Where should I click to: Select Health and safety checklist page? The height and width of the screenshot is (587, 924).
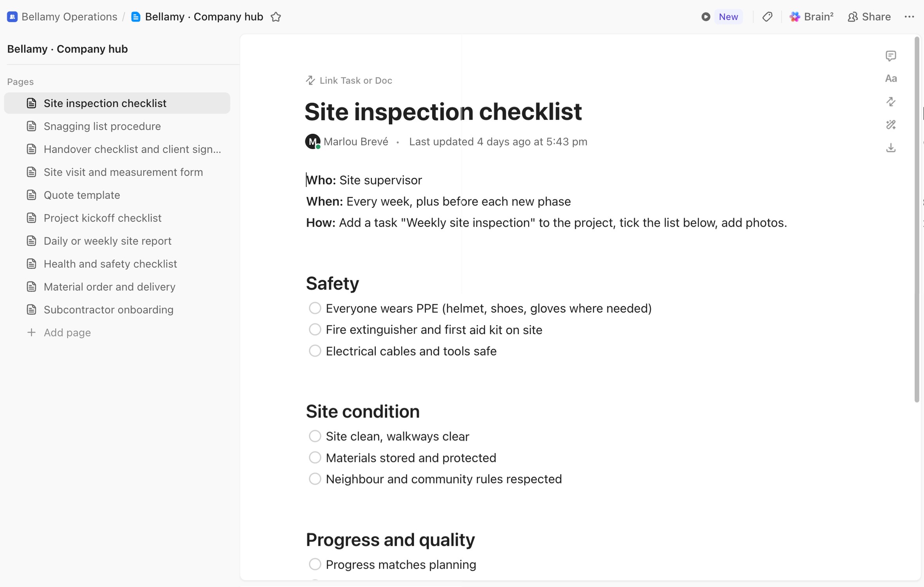point(117,264)
